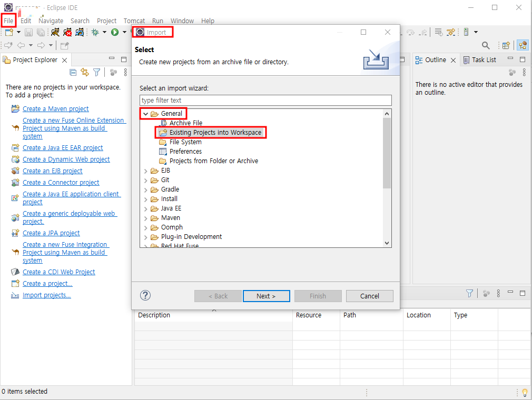Click the magnifier Search icon in toolbar
This screenshot has width=532, height=400.
[x=486, y=45]
